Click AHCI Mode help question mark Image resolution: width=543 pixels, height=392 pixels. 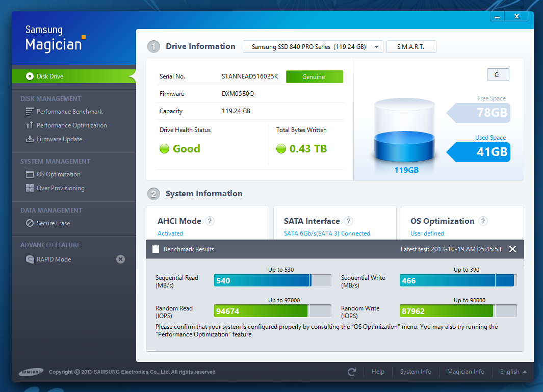click(210, 221)
